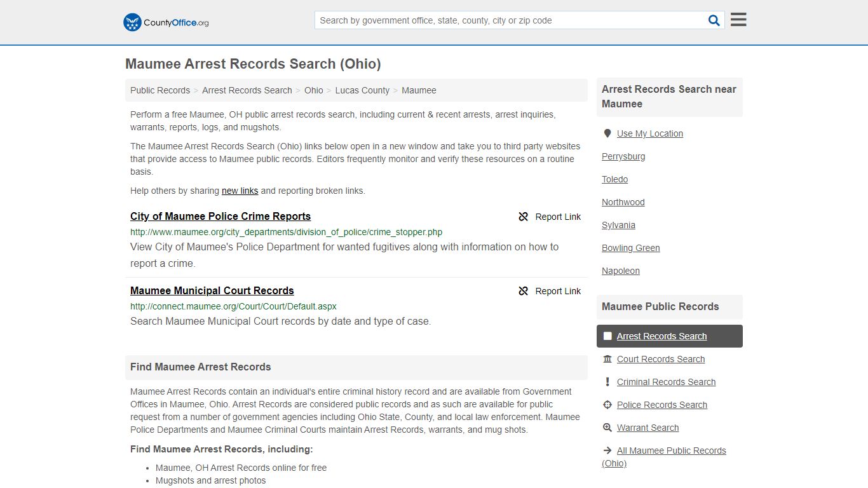
Task: Follow the new links hyperlink
Action: click(240, 191)
